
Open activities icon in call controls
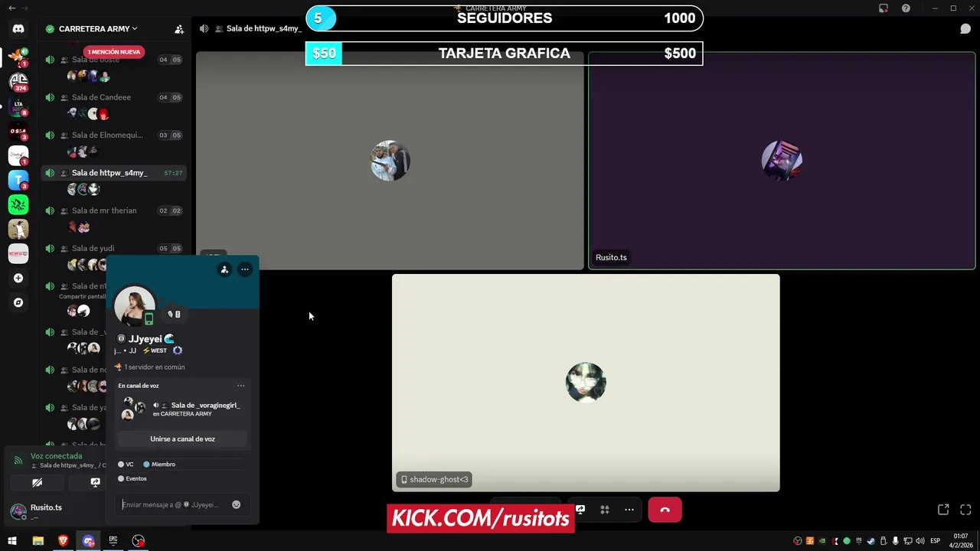point(605,510)
